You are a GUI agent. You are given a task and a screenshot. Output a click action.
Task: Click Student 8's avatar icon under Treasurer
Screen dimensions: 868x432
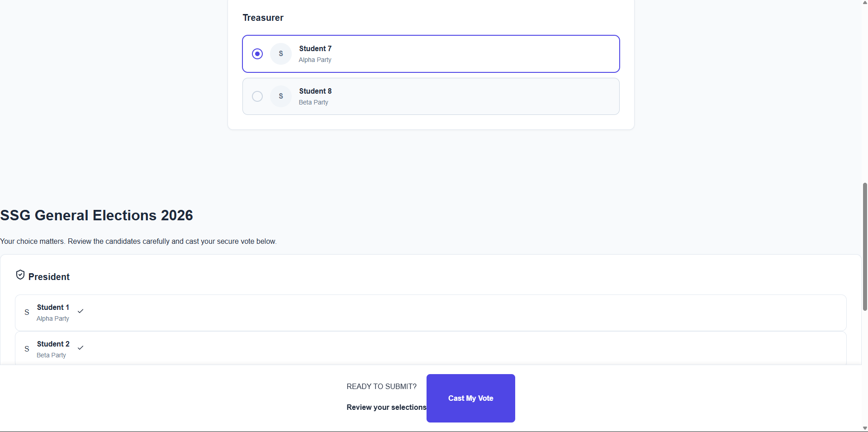click(281, 96)
